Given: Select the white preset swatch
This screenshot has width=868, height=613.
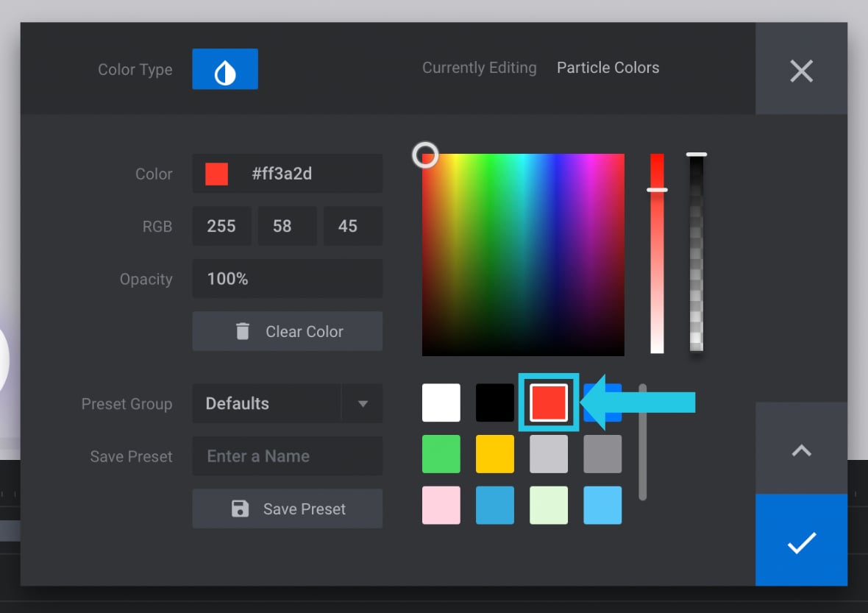Looking at the screenshot, I should point(441,403).
